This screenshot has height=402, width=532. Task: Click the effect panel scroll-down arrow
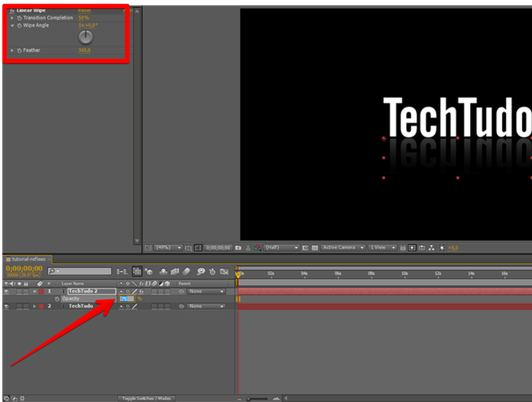click(x=137, y=241)
